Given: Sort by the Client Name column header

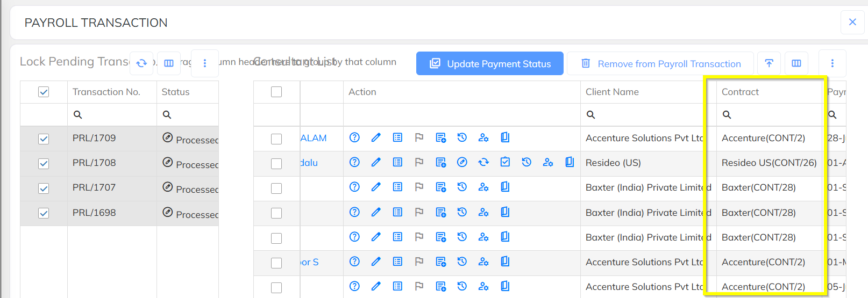Looking at the screenshot, I should (x=612, y=92).
